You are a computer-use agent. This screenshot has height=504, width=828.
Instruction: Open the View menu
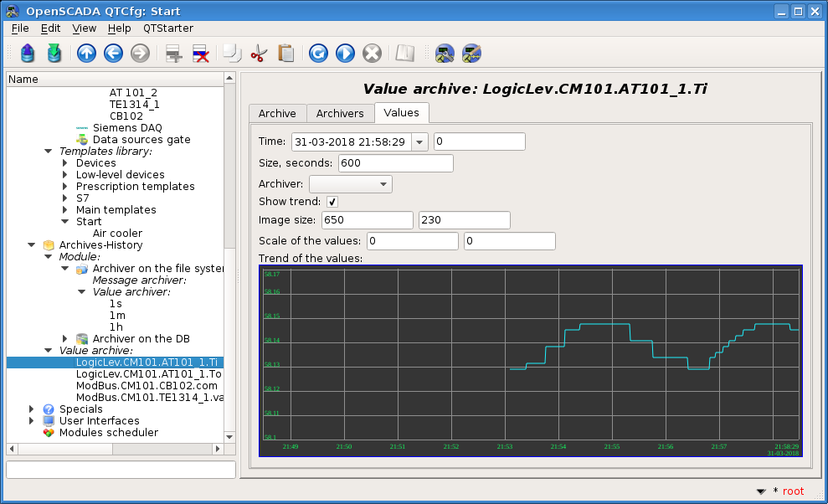[84, 28]
